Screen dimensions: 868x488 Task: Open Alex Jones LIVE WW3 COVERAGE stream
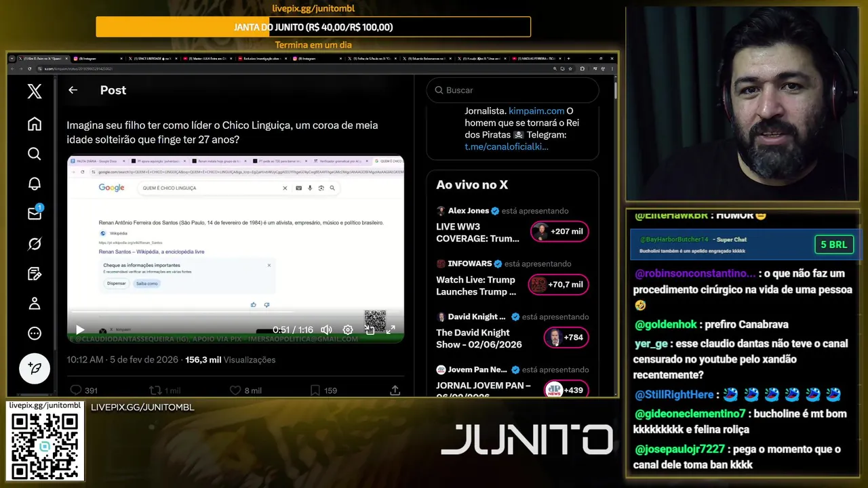pos(478,232)
